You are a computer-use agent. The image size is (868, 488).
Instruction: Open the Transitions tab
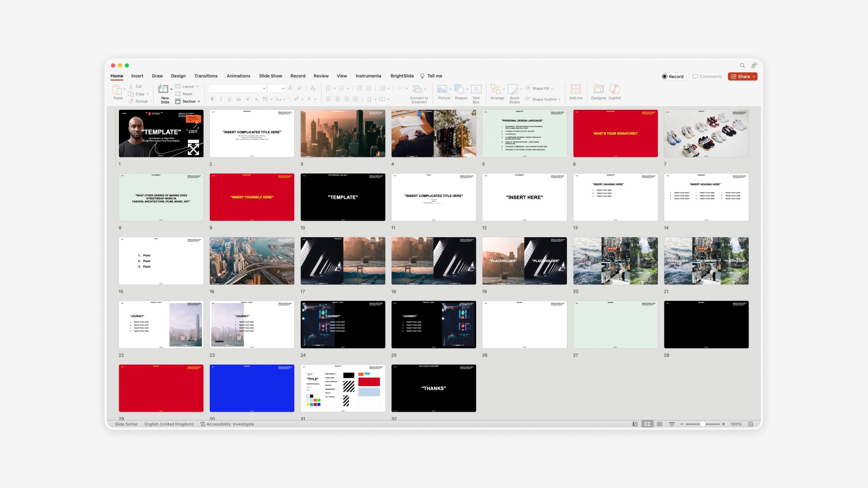click(206, 76)
